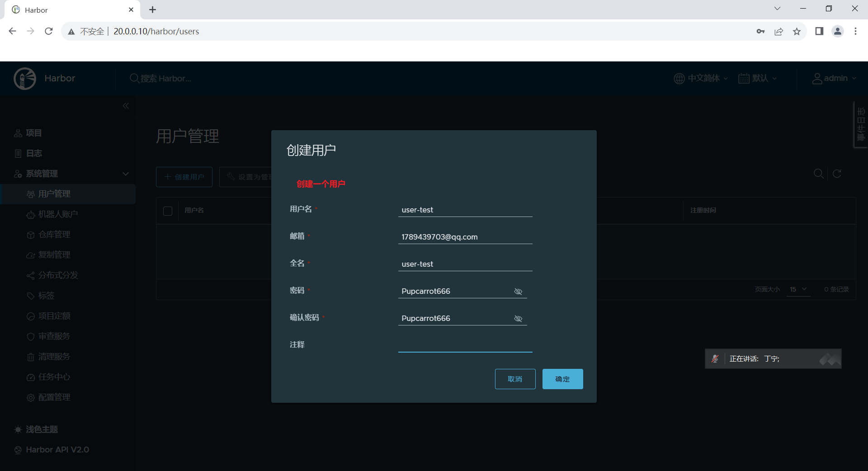Click the search magnifier in Harbor header
Image resolution: width=868 pixels, height=471 pixels.
(x=134, y=78)
